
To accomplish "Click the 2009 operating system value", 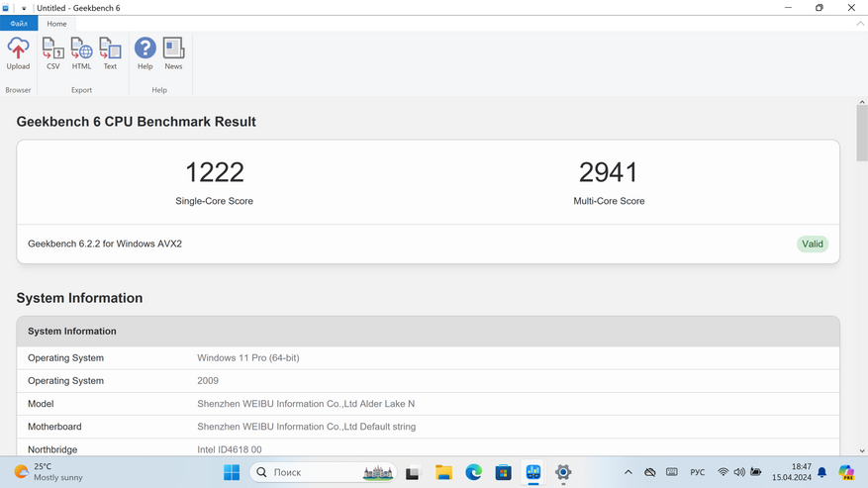I will (x=208, y=381).
